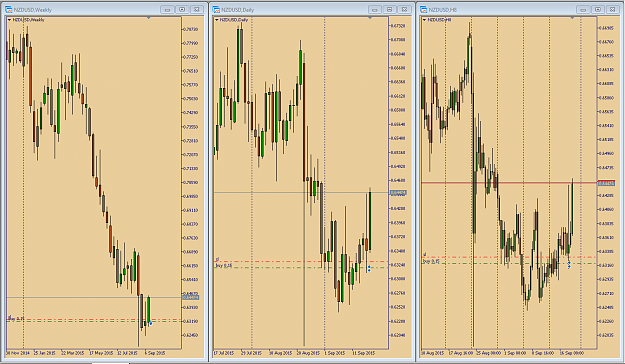Click the sl stop-loss label on Daily chart
This screenshot has height=364, width=625.
point(217,259)
